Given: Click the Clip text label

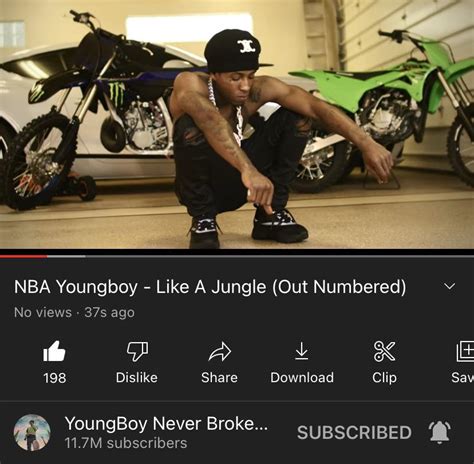Looking at the screenshot, I should tap(384, 378).
